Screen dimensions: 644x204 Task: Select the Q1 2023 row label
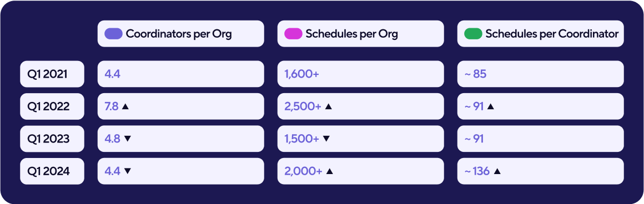(x=52, y=139)
